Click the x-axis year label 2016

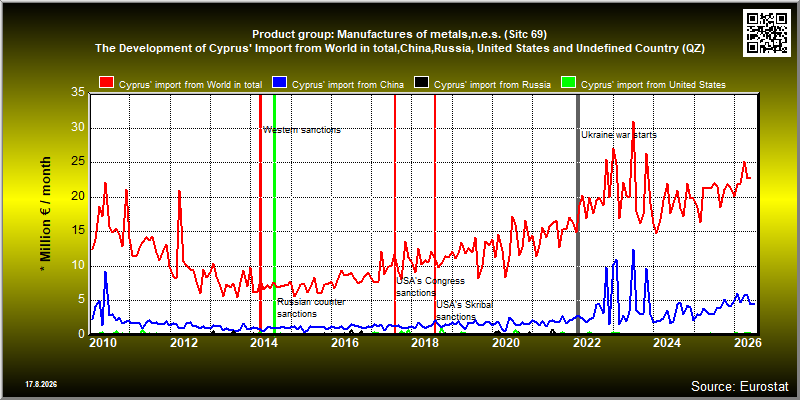[x=344, y=343]
